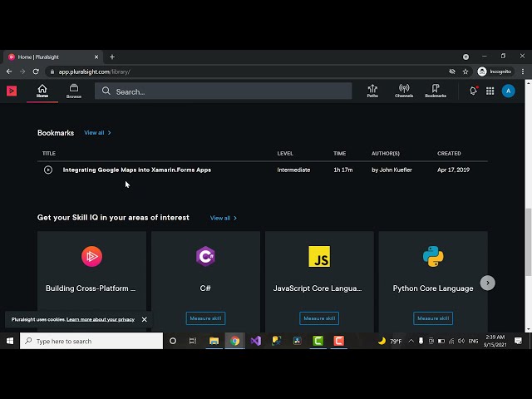The image size is (532, 399).
Task: Click the address bar URL
Action: (x=94, y=71)
